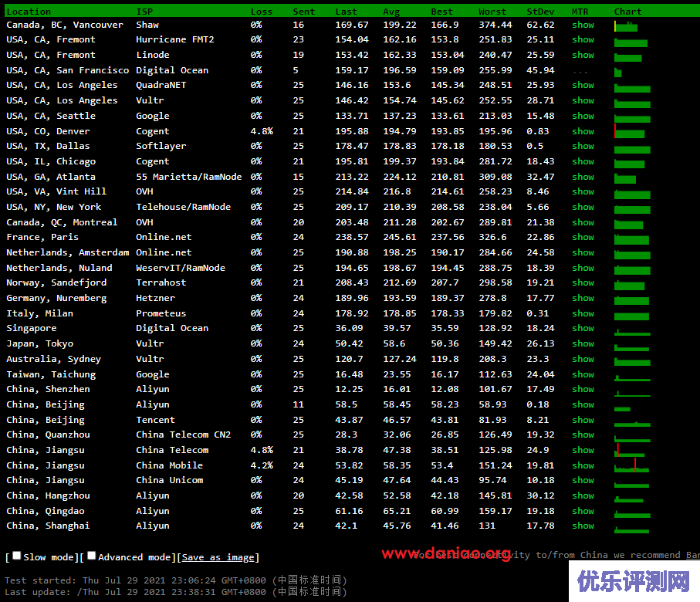Image resolution: width=700 pixels, height=602 pixels.
Task: Click the Avg column header
Action: click(x=391, y=12)
